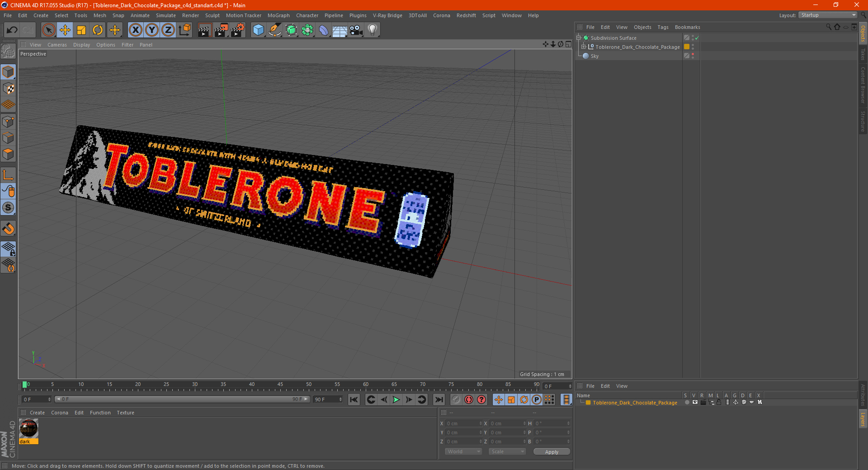Switch to Points mode in sidebar
The image size is (868, 470).
click(8, 122)
